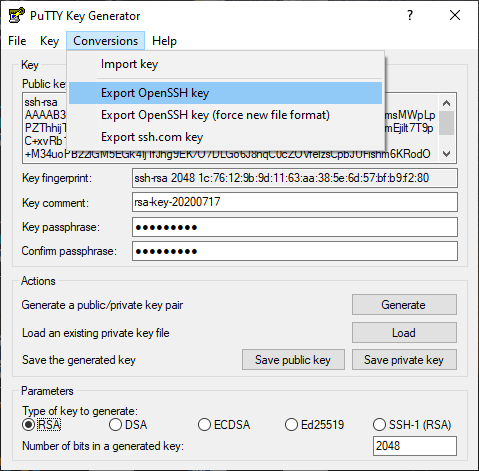479x471 pixels.
Task: Click the PuTTY Key Generator title bar icon
Action: [16, 16]
